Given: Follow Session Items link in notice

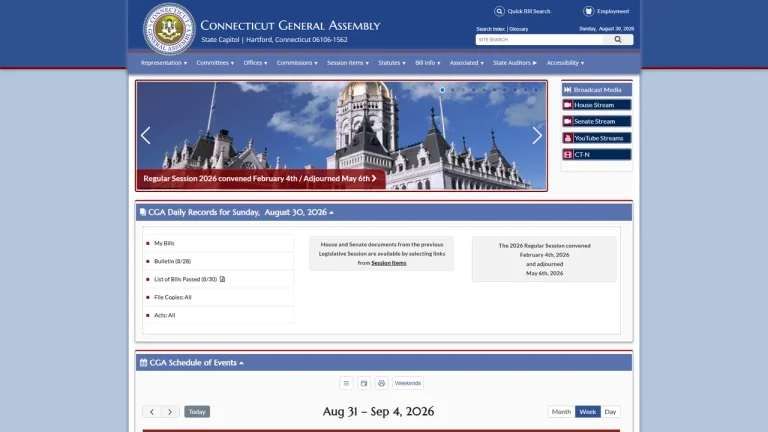Looking at the screenshot, I should click(x=389, y=263).
